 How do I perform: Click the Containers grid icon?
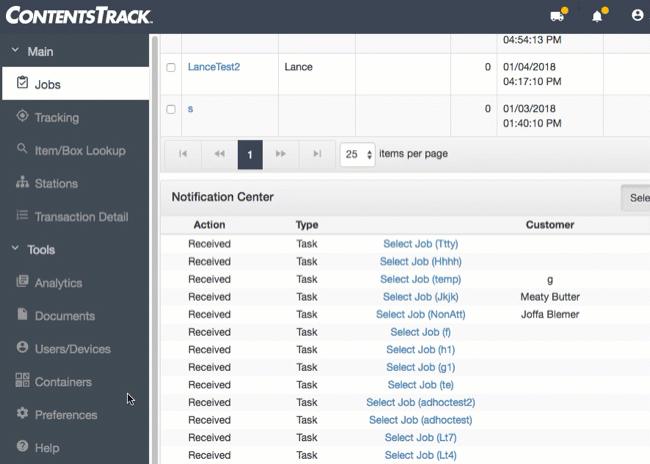click(x=22, y=380)
